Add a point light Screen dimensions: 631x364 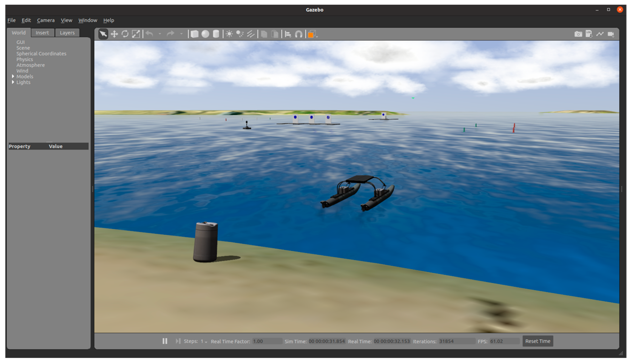point(229,34)
